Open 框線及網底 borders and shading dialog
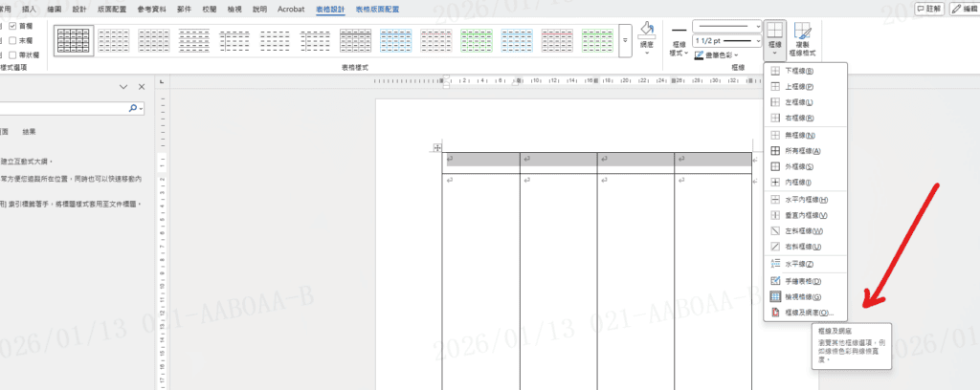The width and height of the screenshot is (980, 390). 808,313
